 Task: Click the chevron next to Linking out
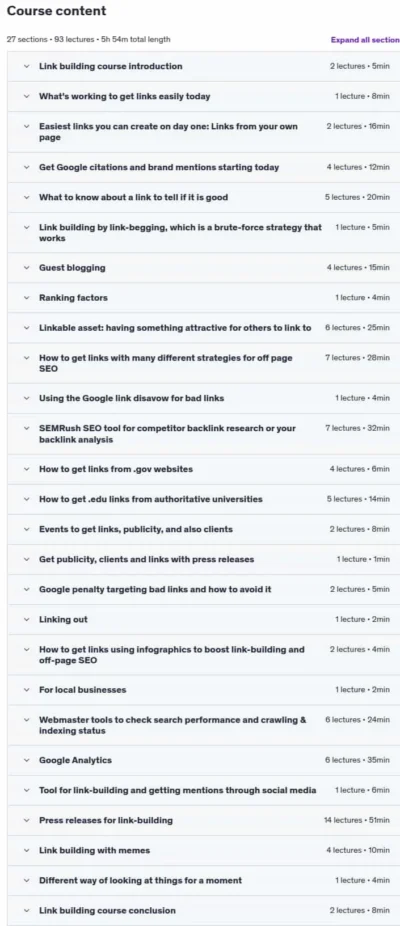(x=26, y=619)
